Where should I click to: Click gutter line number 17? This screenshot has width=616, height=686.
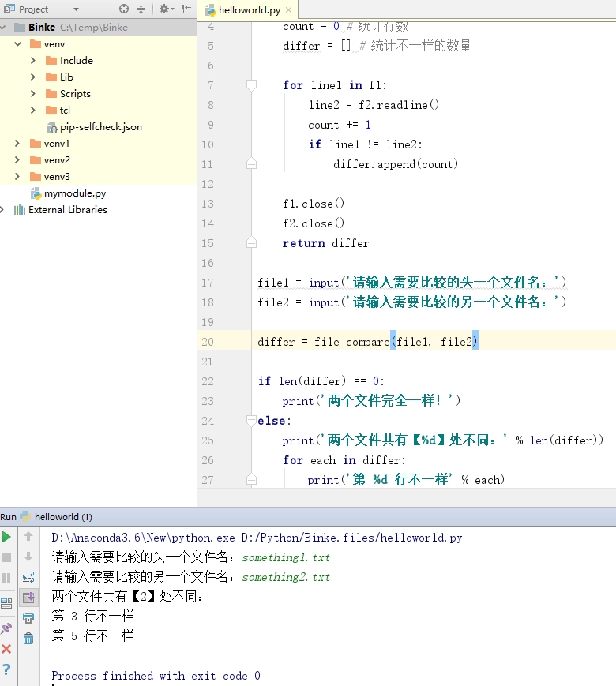point(208,283)
